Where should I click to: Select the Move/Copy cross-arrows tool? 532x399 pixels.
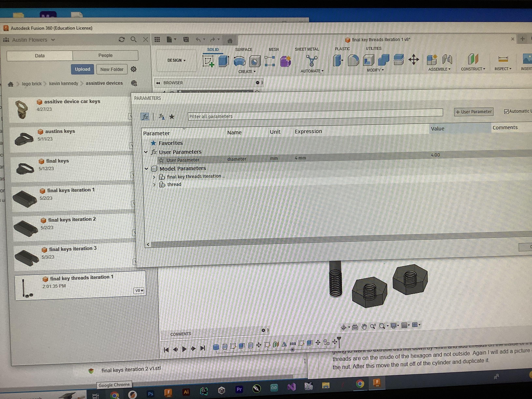[414, 59]
